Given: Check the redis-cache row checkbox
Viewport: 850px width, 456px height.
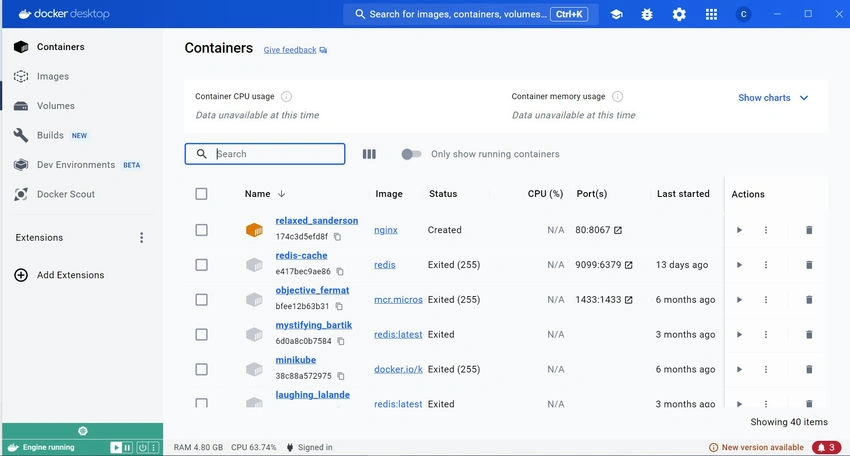Looking at the screenshot, I should (201, 265).
